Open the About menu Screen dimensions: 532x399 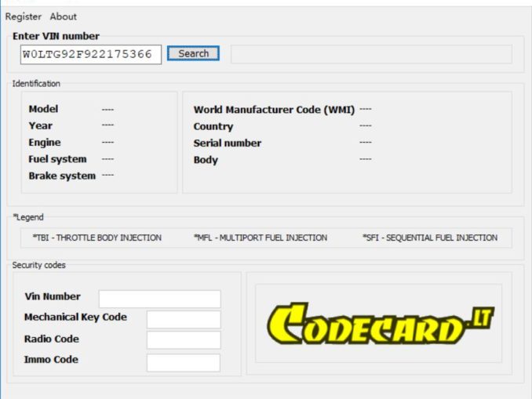[64, 16]
